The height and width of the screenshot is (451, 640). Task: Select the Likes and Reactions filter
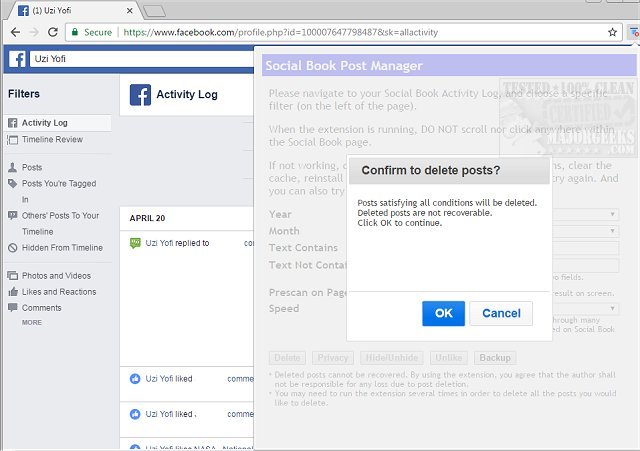(x=59, y=292)
